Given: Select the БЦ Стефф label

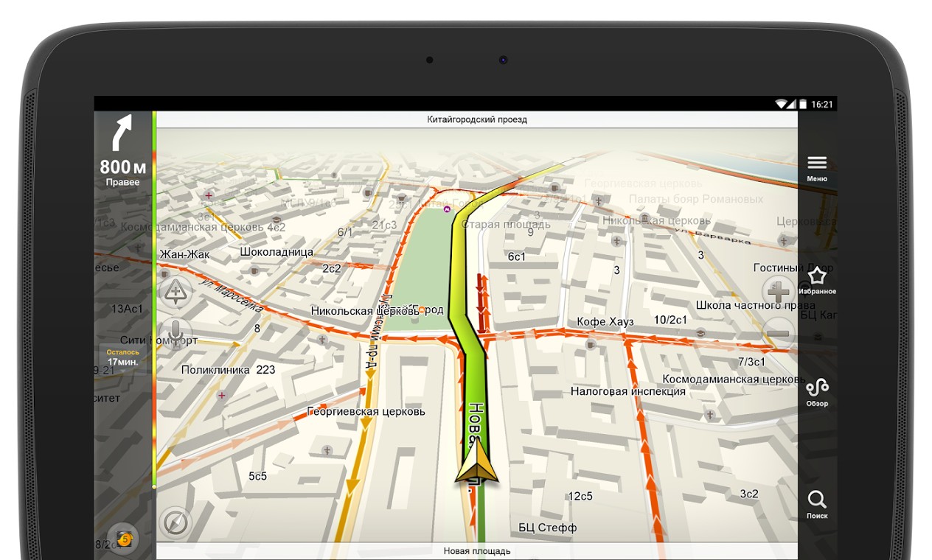Looking at the screenshot, I should [x=547, y=528].
